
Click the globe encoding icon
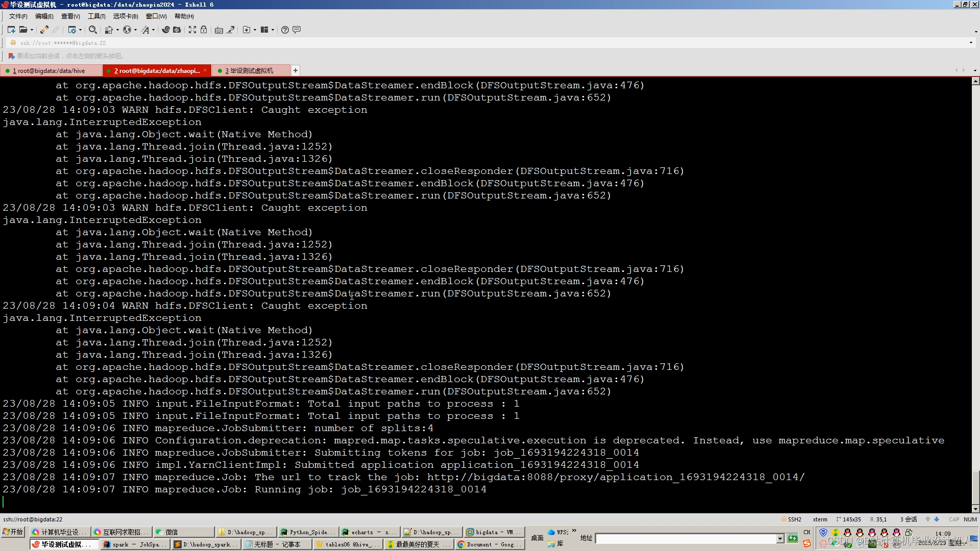(127, 30)
